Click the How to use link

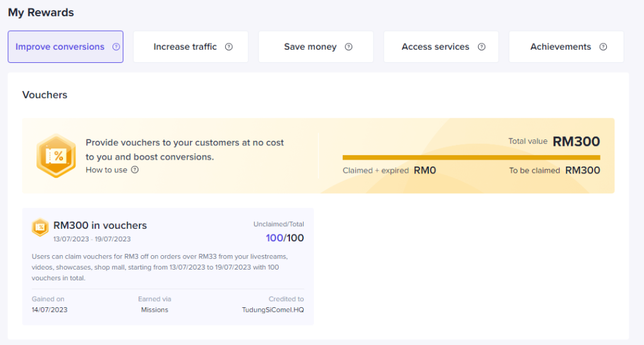[106, 170]
